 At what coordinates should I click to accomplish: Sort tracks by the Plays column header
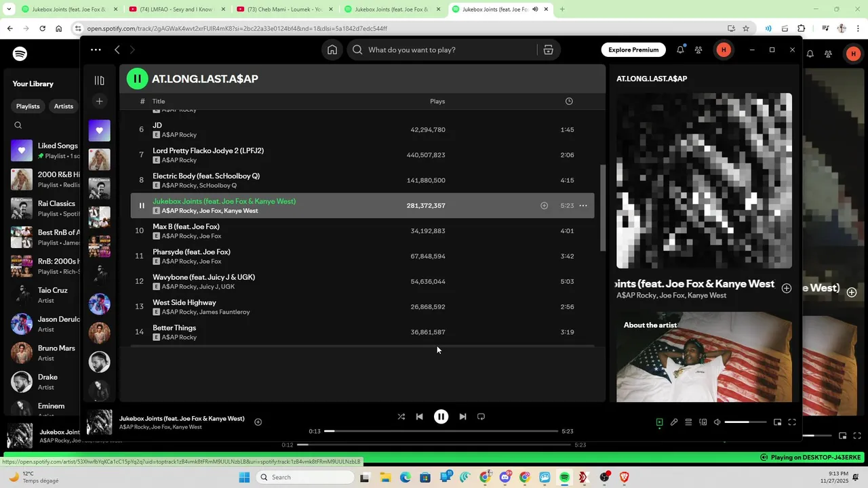point(437,101)
